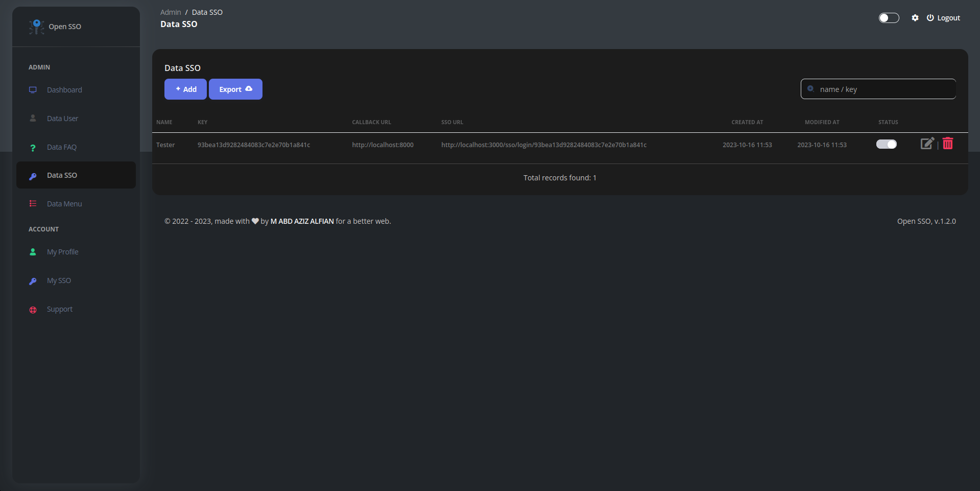Image resolution: width=980 pixels, height=491 pixels.
Task: Open settings via the gear icon
Action: (915, 17)
